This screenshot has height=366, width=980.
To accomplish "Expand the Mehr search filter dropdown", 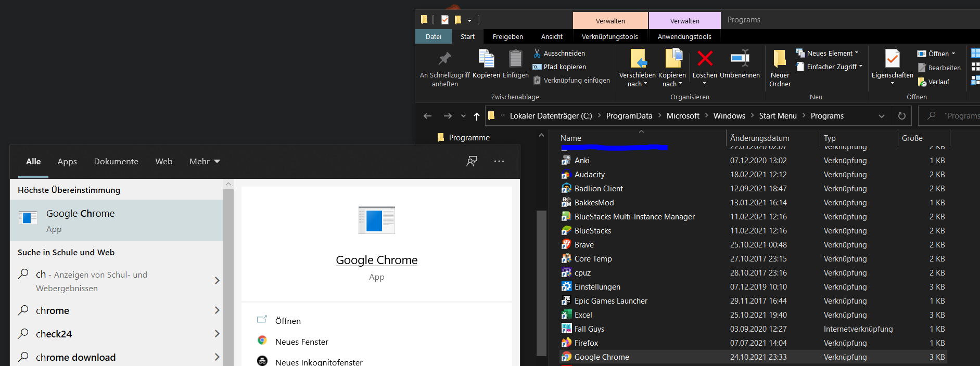I will (x=205, y=162).
